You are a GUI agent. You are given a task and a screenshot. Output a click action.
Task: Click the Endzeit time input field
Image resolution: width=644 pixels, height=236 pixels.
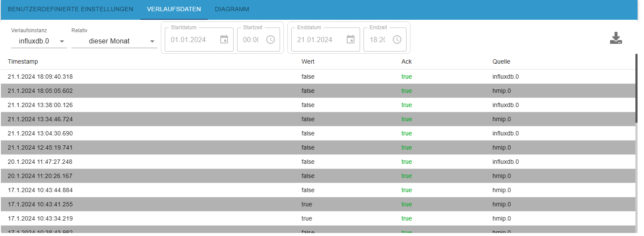click(377, 40)
